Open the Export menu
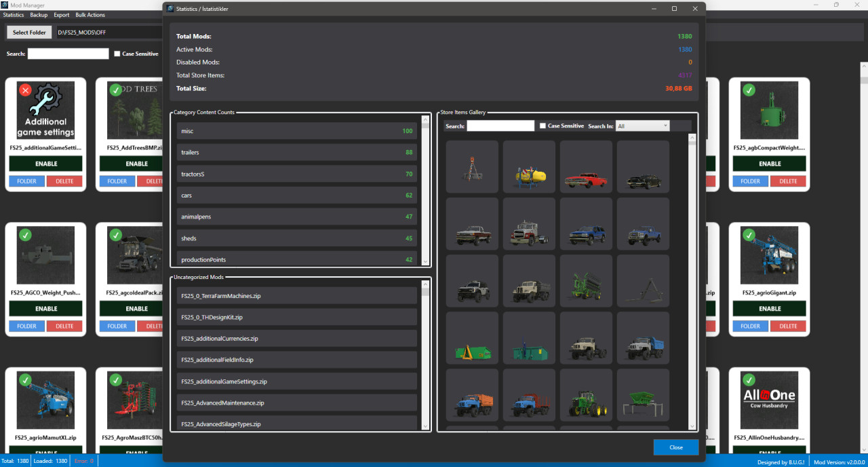This screenshot has height=467, width=868. (x=62, y=15)
